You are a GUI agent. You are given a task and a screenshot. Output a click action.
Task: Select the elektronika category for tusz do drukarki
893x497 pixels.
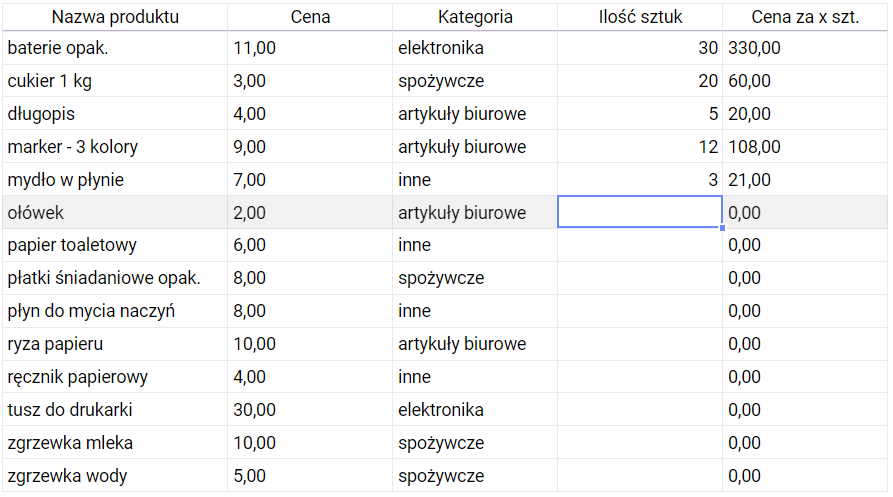click(475, 410)
